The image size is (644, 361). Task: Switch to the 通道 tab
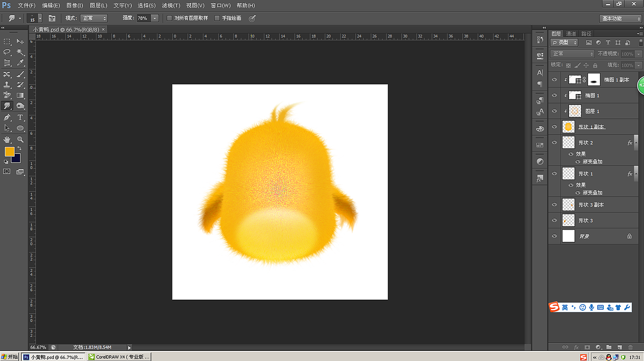click(571, 34)
